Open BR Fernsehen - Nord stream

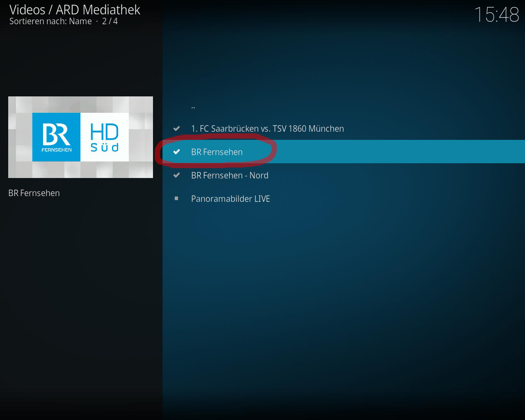(x=344, y=175)
